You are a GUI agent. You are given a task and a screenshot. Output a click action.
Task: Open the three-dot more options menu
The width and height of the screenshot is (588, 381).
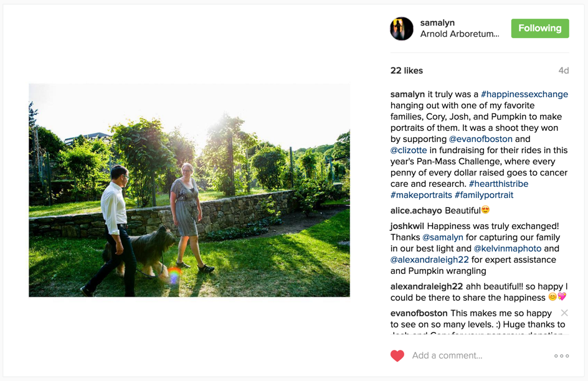(x=561, y=356)
